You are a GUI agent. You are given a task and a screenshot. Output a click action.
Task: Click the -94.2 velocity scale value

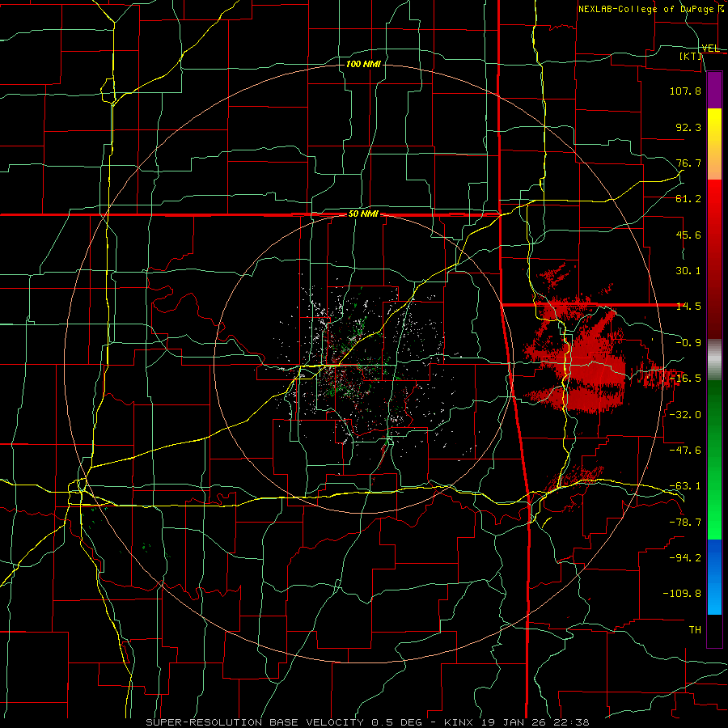pyautogui.click(x=685, y=557)
